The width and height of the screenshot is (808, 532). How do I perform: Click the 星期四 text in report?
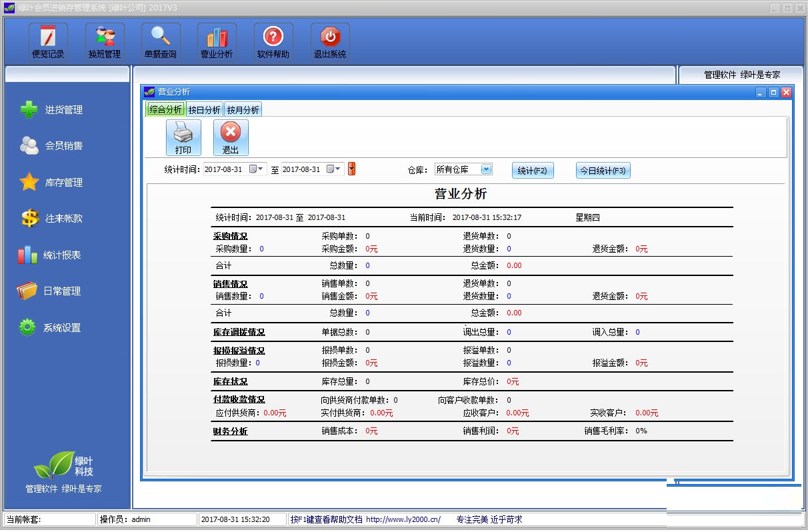pos(588,217)
